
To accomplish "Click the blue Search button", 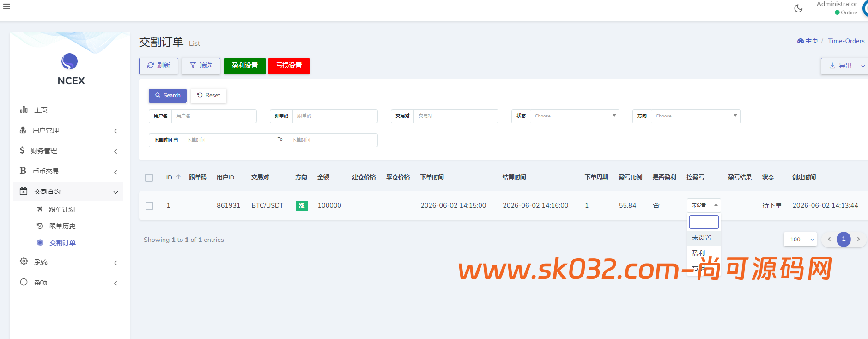I will tap(168, 95).
